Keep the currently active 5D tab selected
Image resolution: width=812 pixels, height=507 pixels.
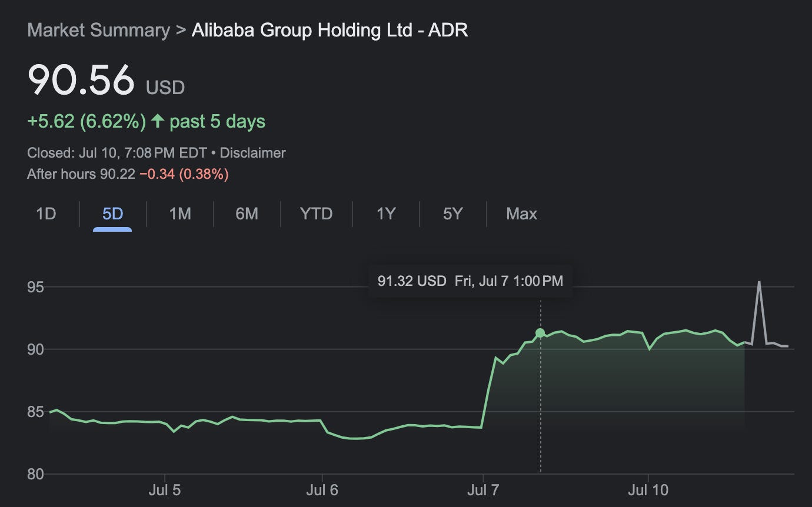111,214
